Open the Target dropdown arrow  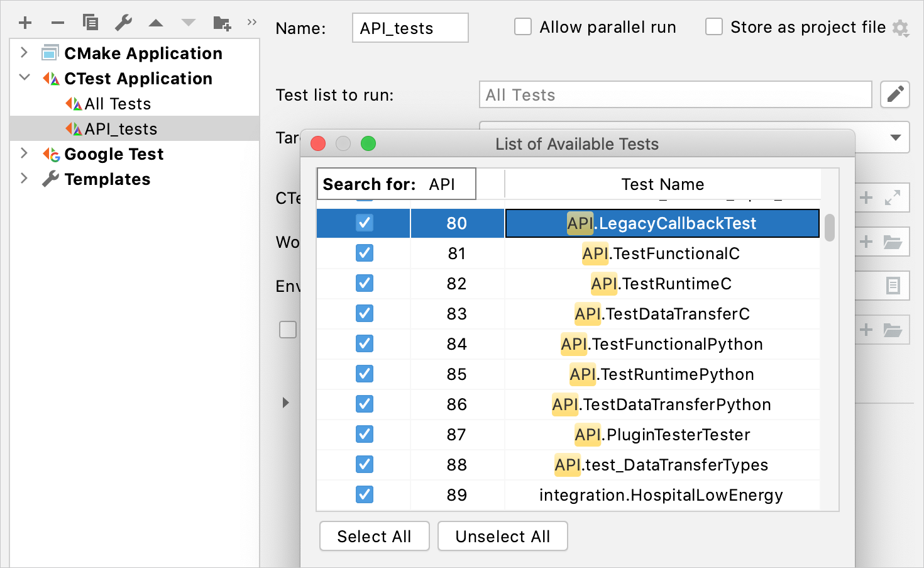click(x=895, y=137)
